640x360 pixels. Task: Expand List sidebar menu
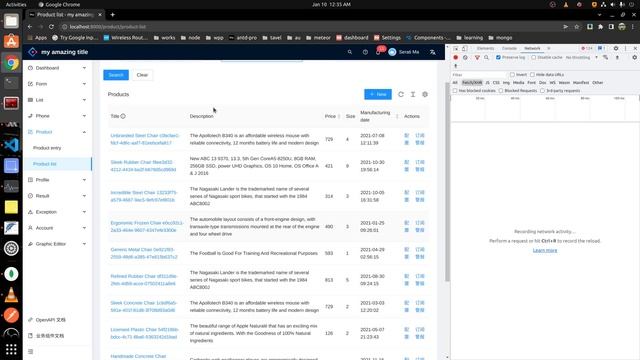tap(58, 100)
